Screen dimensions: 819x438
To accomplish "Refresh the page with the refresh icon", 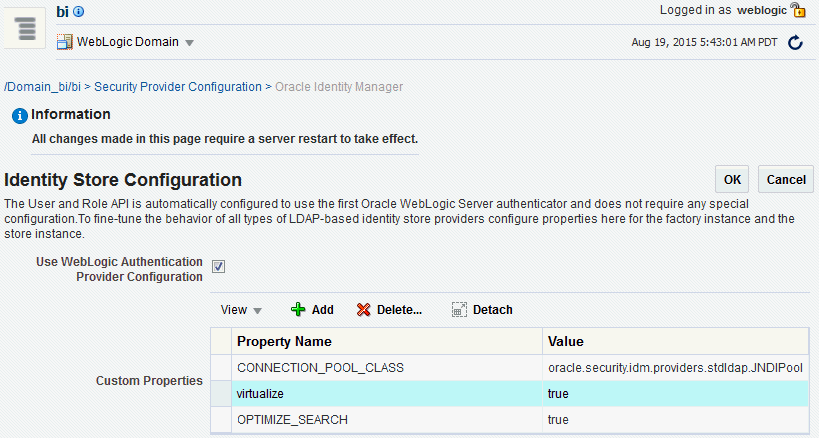I will click(x=796, y=43).
